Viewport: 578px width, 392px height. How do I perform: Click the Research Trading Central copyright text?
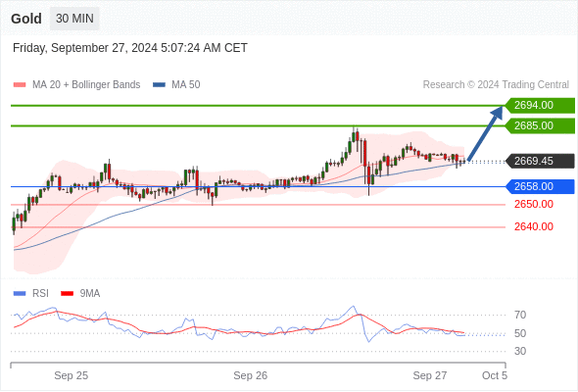point(496,85)
